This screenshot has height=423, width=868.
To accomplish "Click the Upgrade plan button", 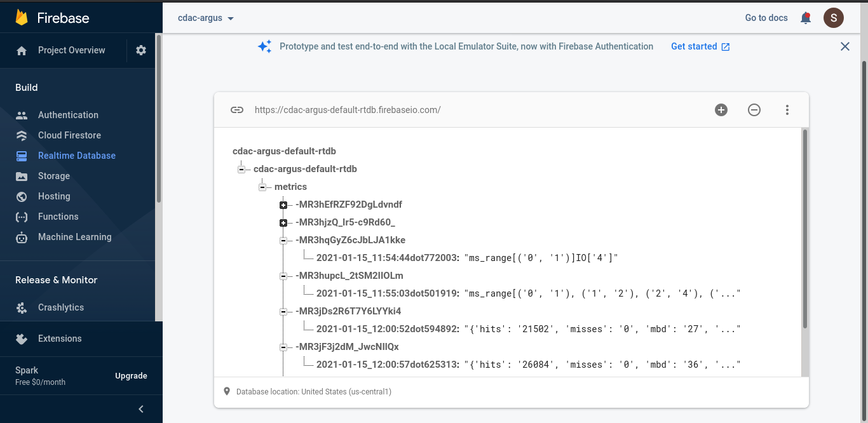I will coord(131,376).
